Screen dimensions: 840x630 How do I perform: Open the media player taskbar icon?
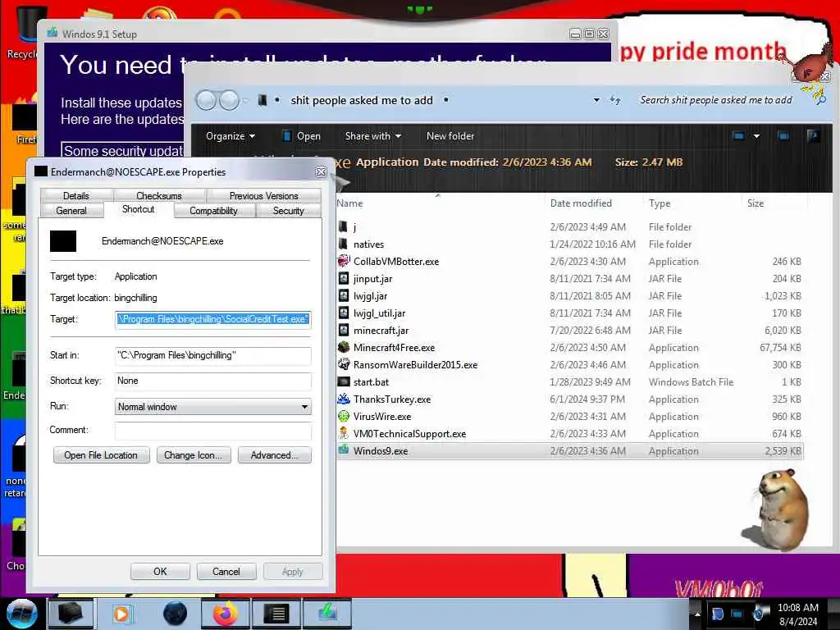point(121,614)
